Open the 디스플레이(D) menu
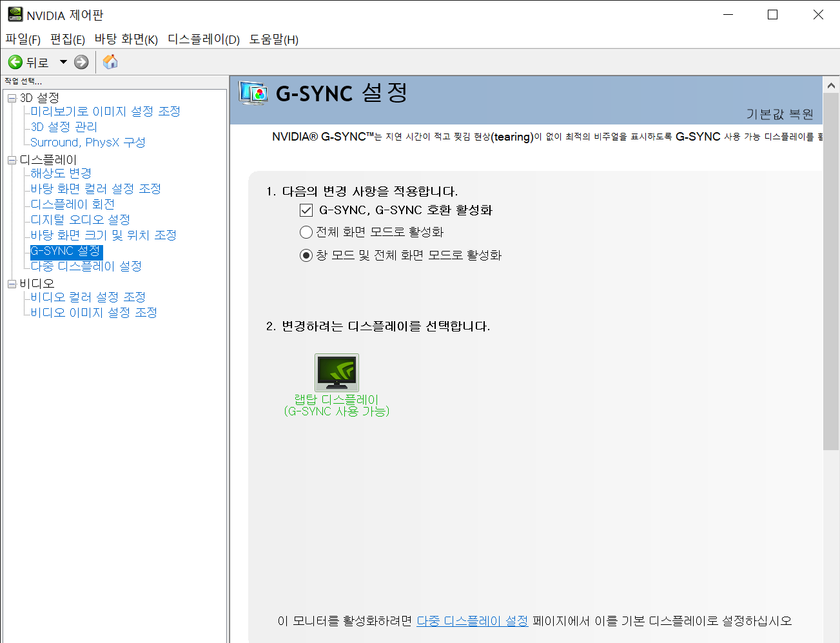840x643 pixels. click(204, 39)
